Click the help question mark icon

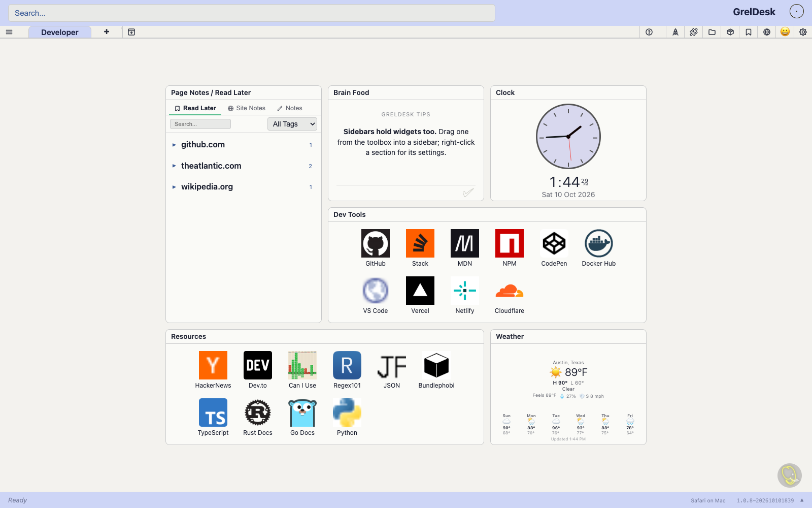click(x=649, y=32)
